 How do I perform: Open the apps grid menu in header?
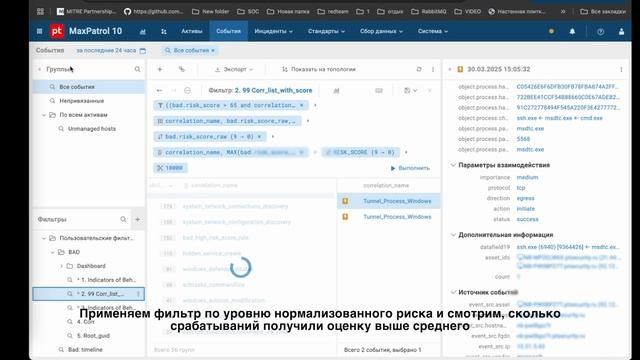(x=40, y=31)
